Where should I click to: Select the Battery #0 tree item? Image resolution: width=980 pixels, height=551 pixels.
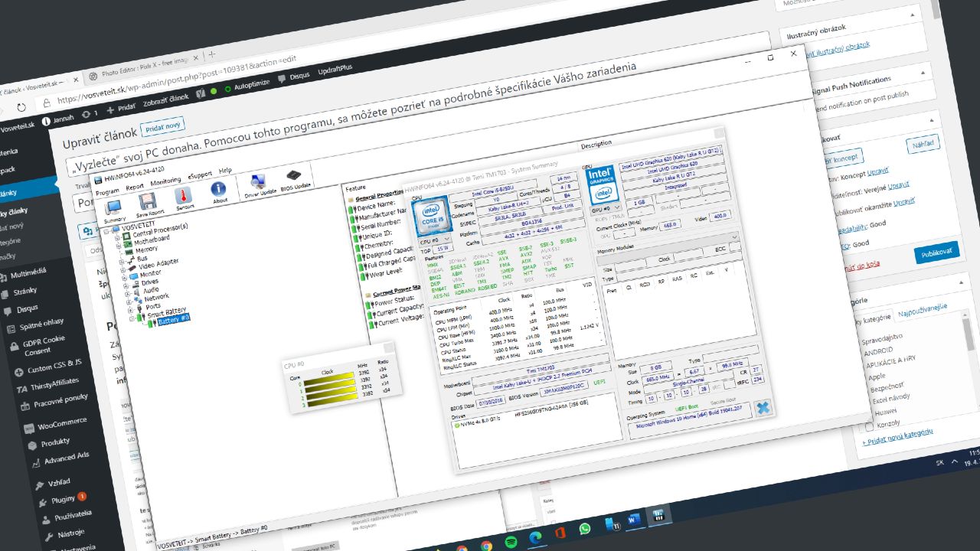(174, 319)
